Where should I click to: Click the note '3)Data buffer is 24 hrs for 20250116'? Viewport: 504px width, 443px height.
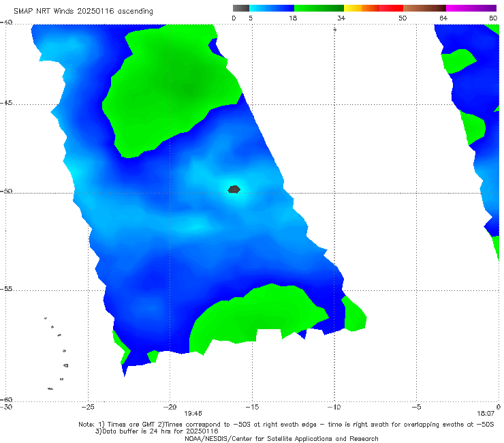pos(157,431)
